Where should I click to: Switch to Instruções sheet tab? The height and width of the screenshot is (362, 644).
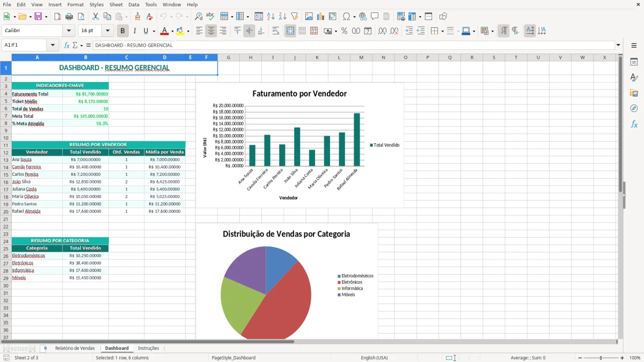click(x=149, y=348)
